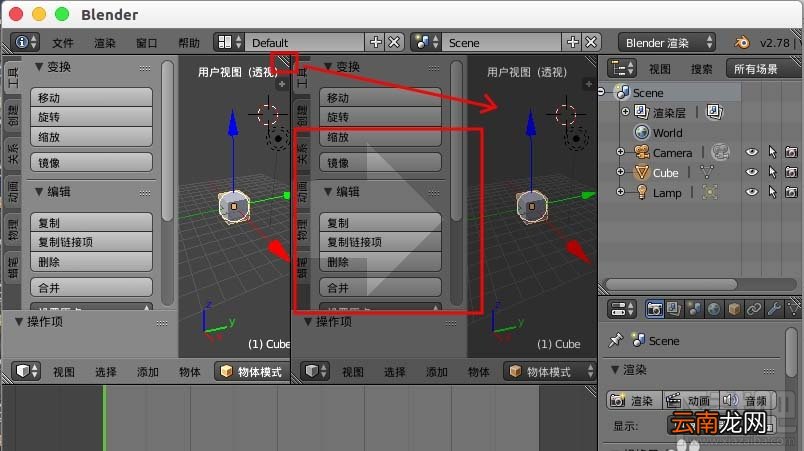
Task: Open editor type icon in left 3D view header
Action: (x=27, y=371)
